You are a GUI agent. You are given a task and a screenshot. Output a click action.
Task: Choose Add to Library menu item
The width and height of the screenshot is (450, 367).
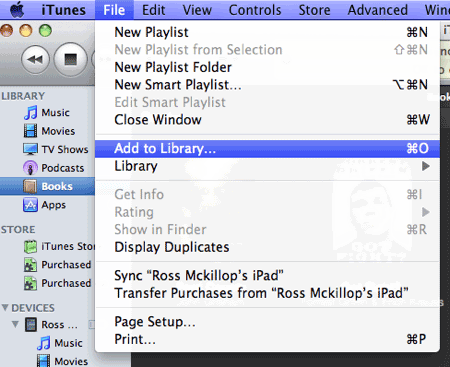pos(267,149)
